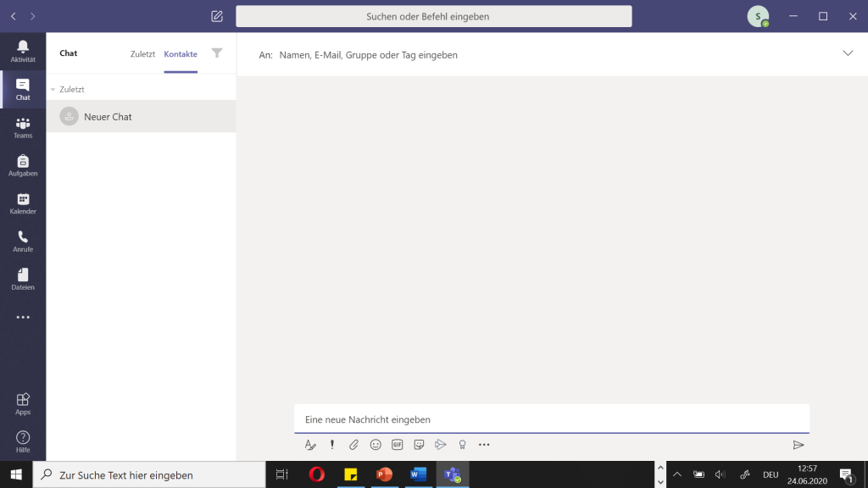Switch to Word in the taskbar
The height and width of the screenshot is (488, 868).
click(x=419, y=474)
